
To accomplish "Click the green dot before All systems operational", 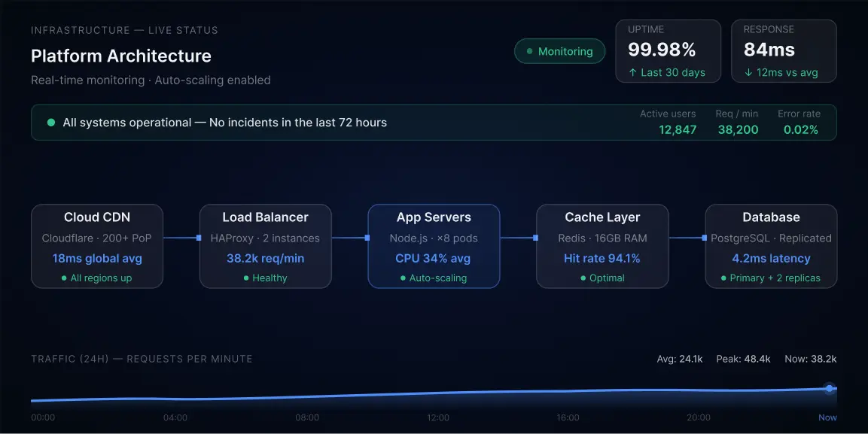I will 51,123.
